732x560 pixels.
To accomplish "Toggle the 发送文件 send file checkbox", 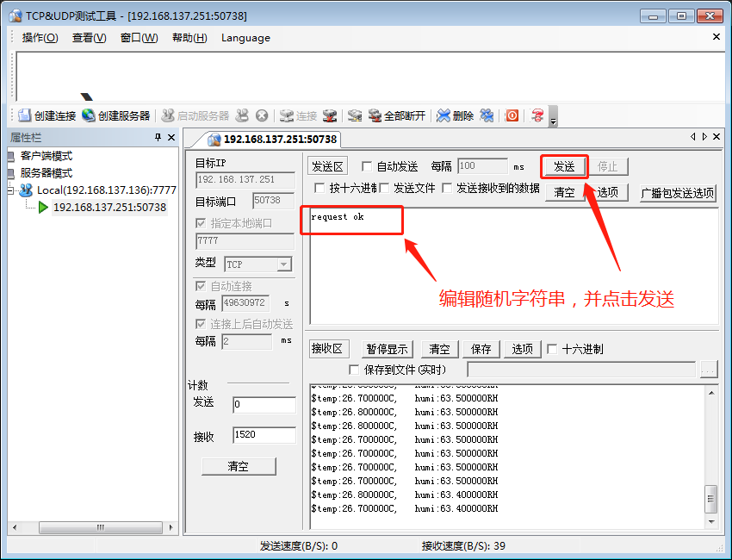I will pyautogui.click(x=384, y=188).
